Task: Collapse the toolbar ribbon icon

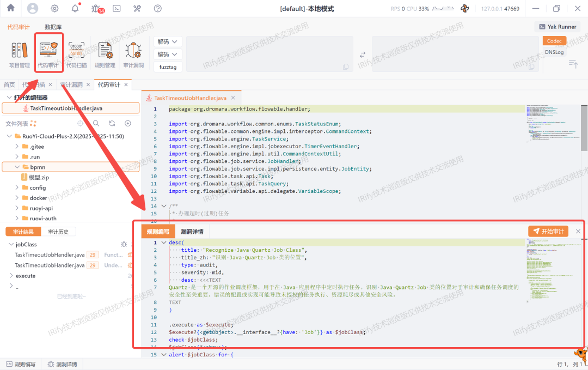Action: coord(573,64)
